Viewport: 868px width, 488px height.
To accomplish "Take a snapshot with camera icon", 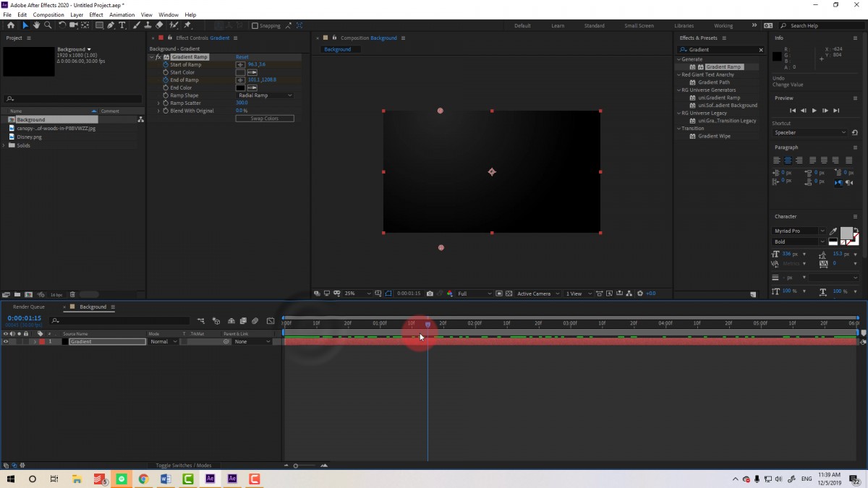I will 430,294.
